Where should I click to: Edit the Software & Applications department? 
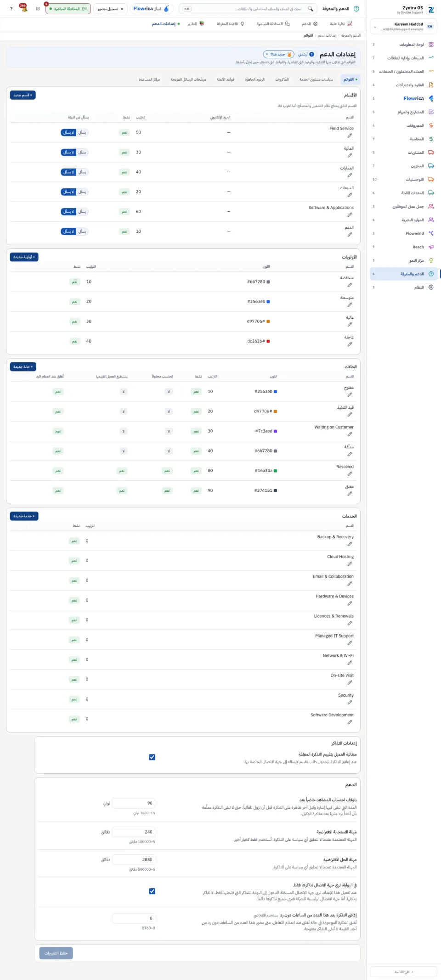[350, 214]
